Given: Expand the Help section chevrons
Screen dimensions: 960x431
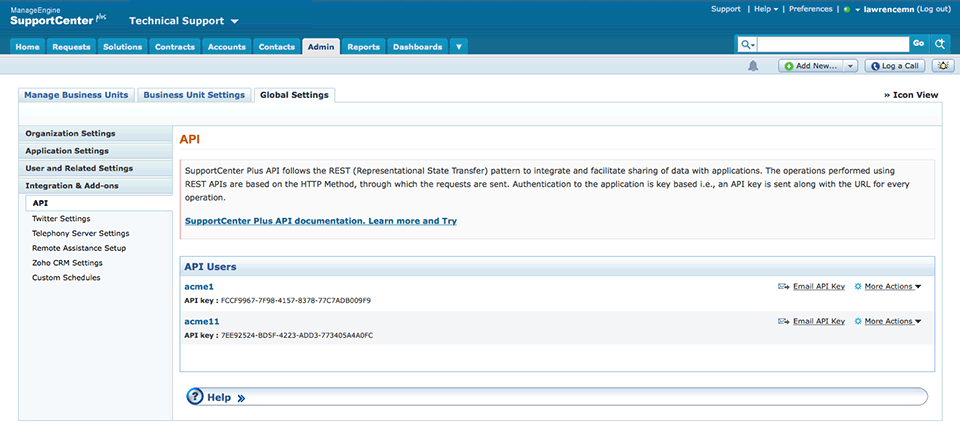Looking at the screenshot, I should (241, 398).
